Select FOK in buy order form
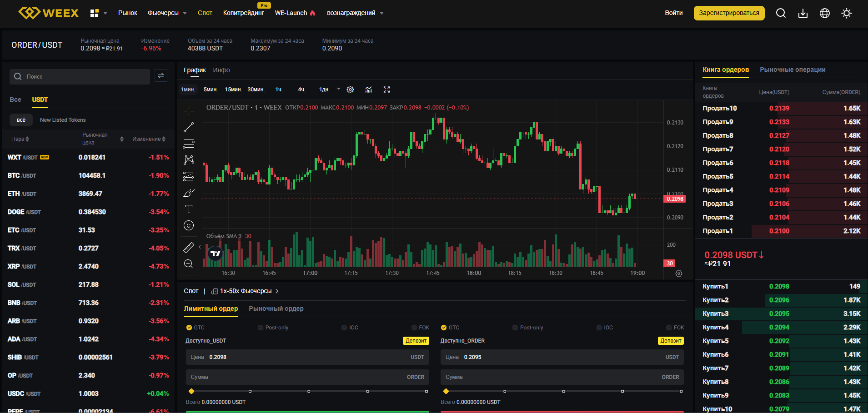868x413 pixels. (421, 328)
